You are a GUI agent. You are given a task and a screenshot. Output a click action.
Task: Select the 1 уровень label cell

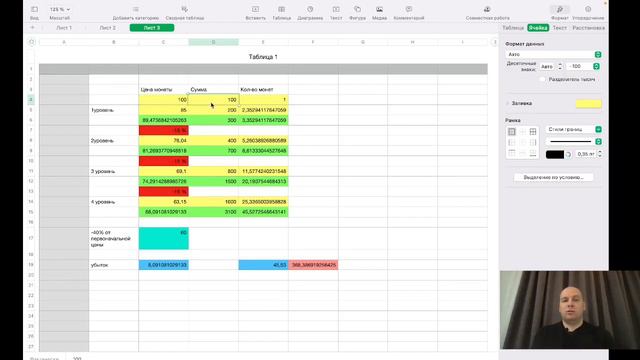point(113,110)
